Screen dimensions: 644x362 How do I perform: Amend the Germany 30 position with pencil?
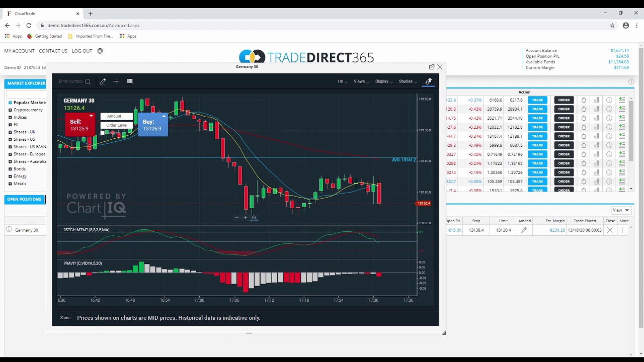[x=524, y=230]
